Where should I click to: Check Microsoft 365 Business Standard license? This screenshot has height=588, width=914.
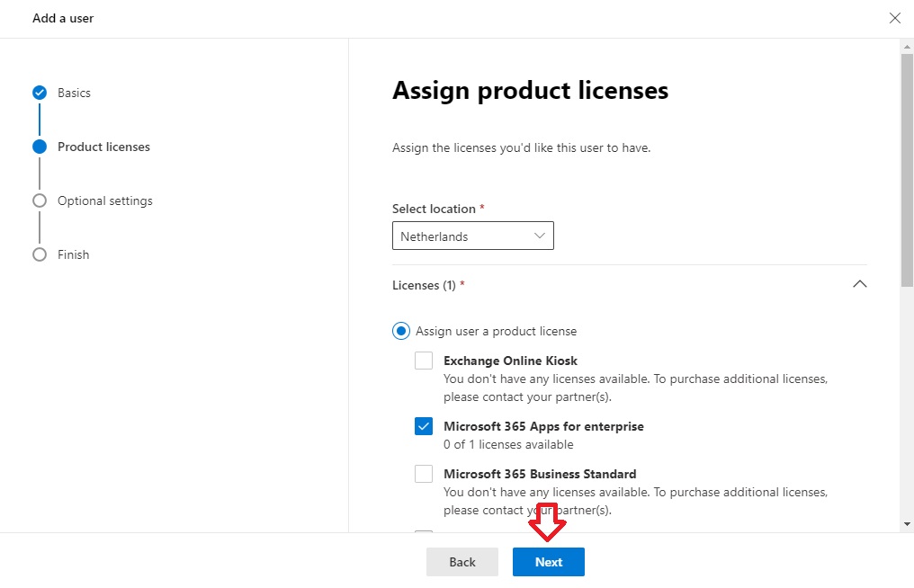[x=424, y=474]
